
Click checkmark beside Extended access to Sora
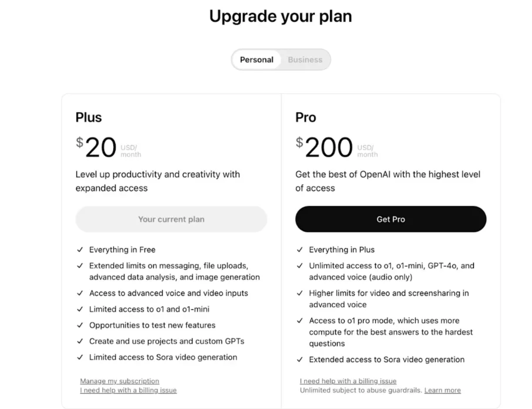tap(299, 360)
